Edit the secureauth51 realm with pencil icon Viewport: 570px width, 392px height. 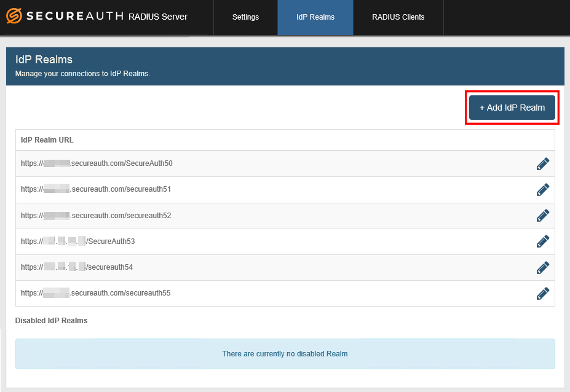[x=543, y=190]
